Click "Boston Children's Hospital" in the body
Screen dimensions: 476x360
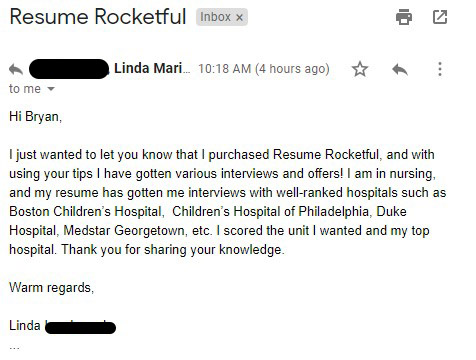(86, 212)
